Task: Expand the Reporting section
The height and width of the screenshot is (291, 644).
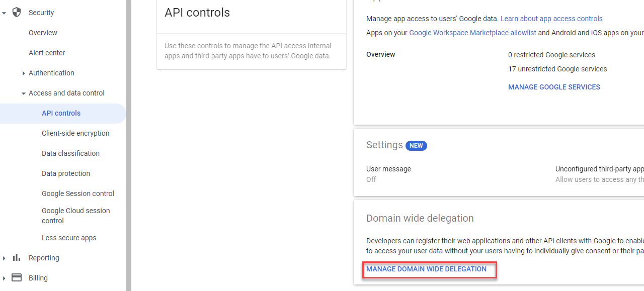Action: pos(5,257)
